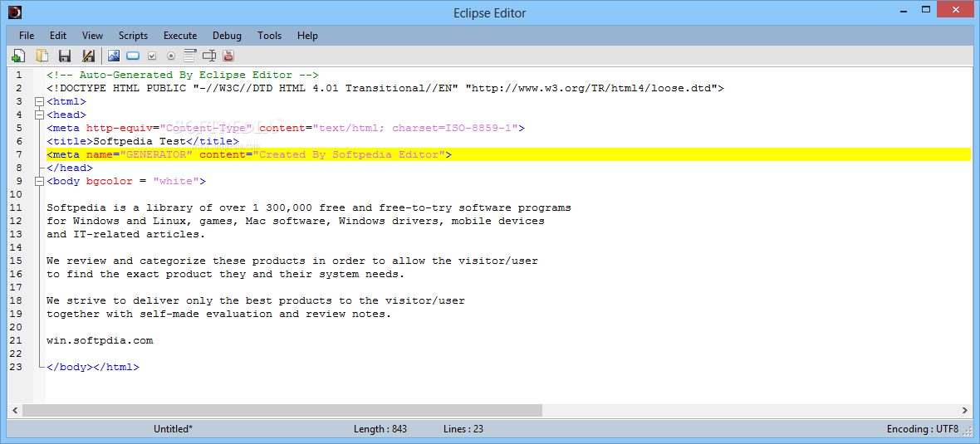Insert a checkbox element from toolbar
The width and height of the screenshot is (980, 444).
pyautogui.click(x=152, y=56)
